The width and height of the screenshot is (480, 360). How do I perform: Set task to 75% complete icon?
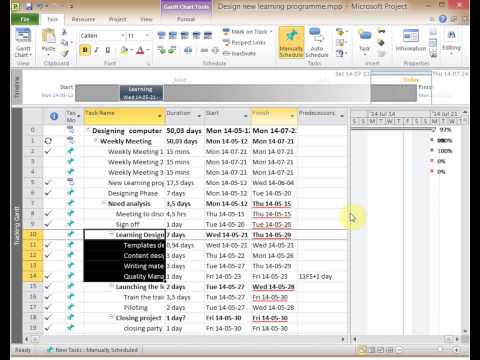[x=196, y=36]
